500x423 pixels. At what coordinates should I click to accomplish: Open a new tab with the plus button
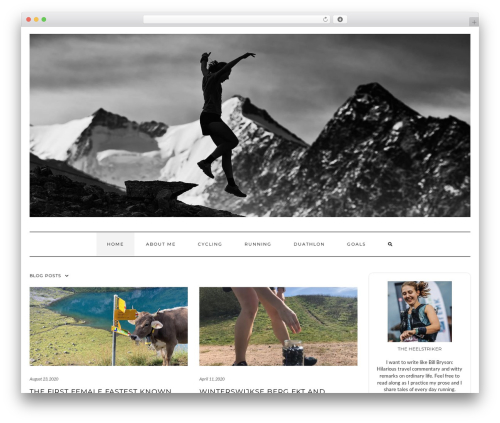click(x=474, y=22)
